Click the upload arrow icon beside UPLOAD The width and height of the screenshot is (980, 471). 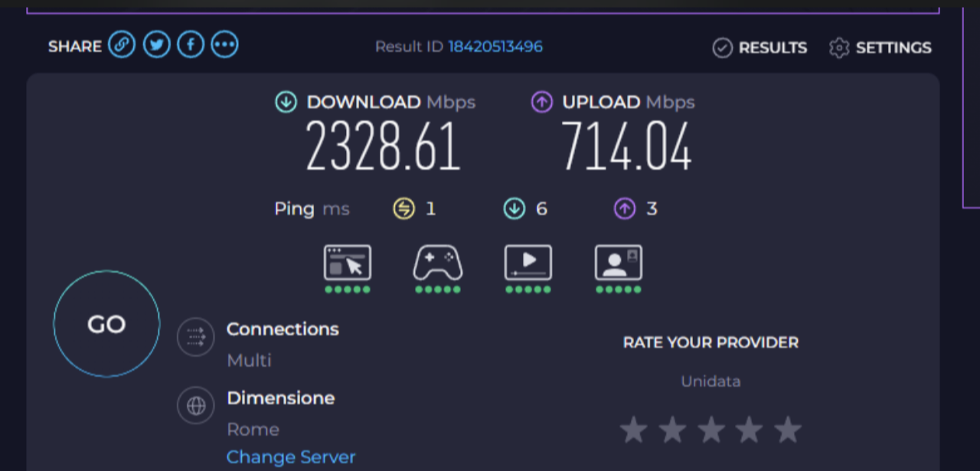541,102
